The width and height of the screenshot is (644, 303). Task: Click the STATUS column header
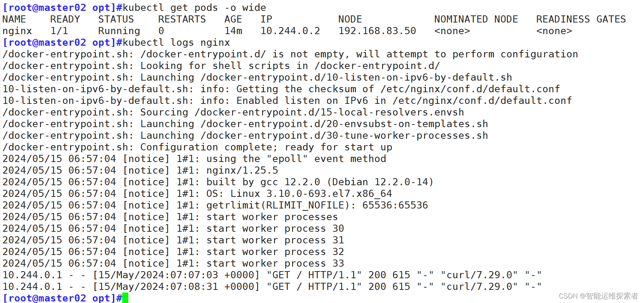coord(116,19)
